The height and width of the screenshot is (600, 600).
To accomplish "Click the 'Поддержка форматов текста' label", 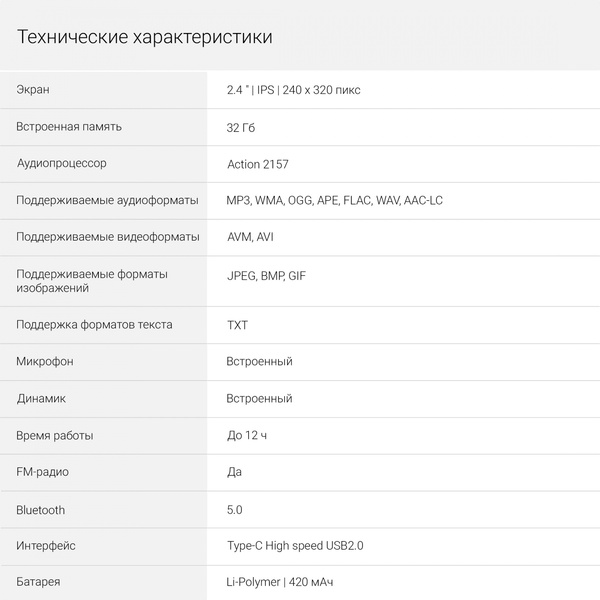I will coord(94,325).
